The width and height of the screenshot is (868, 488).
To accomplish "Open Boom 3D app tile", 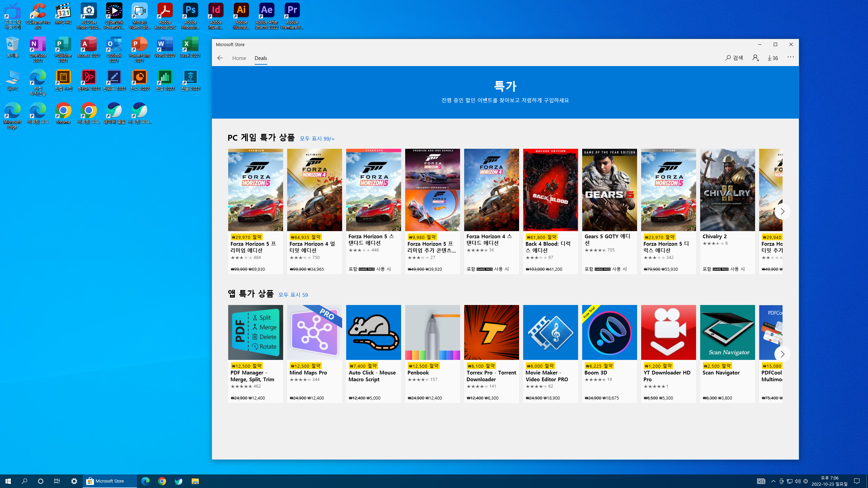I will pyautogui.click(x=609, y=353).
